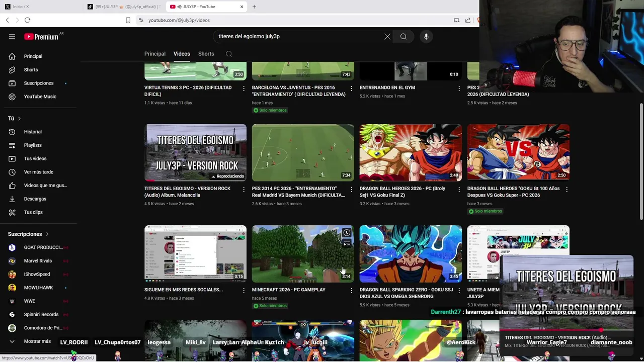Bookmark this page icon in address bar
Image resolution: width=644 pixels, height=362 pixels.
[128, 20]
